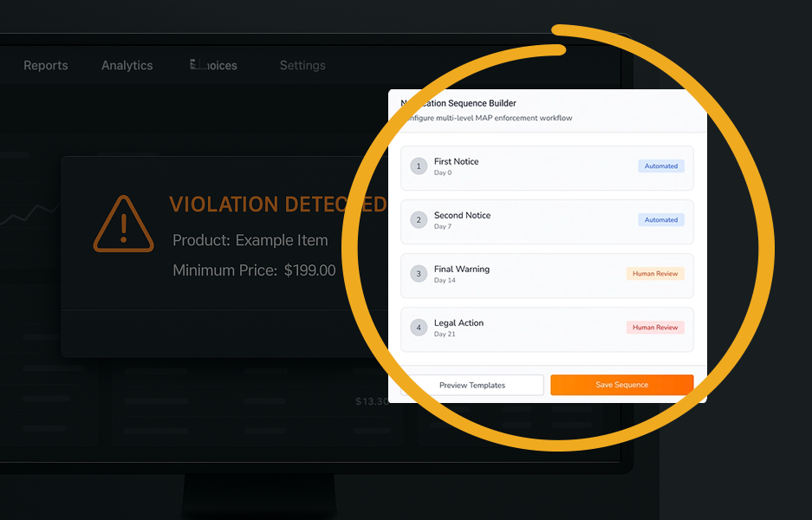Toggle the Automated badge on First Notice

pyautogui.click(x=660, y=166)
